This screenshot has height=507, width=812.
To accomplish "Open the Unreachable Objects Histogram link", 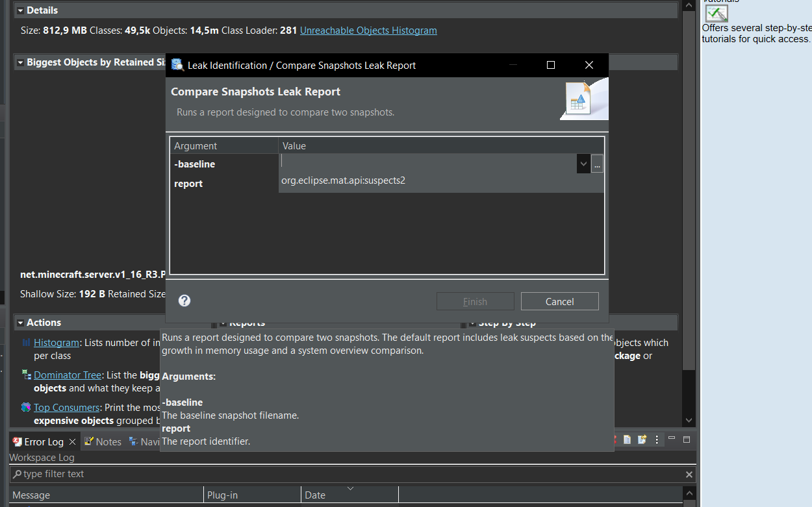I will coord(368,31).
